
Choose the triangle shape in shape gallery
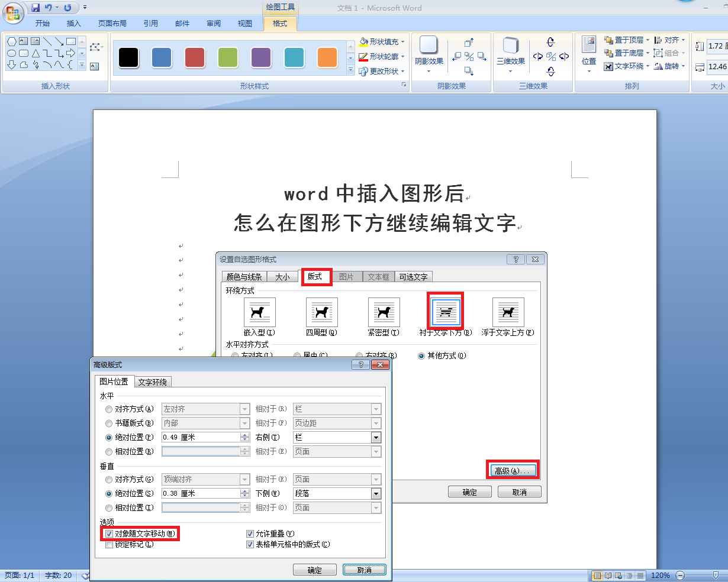[x=36, y=53]
